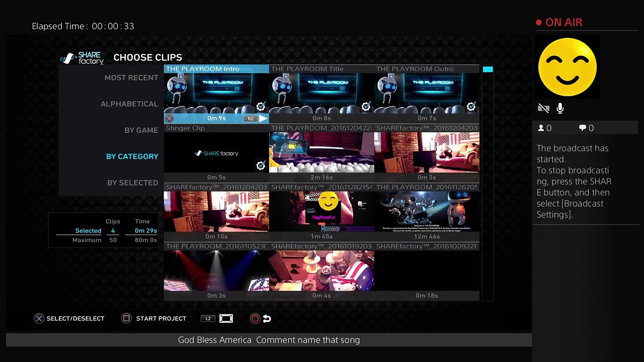Click the Selected row label
Screen dimensions: 644x362
coord(88,231)
